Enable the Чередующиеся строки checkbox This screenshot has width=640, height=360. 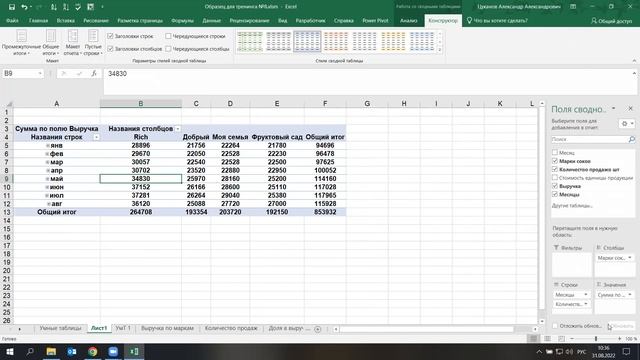tap(168, 36)
